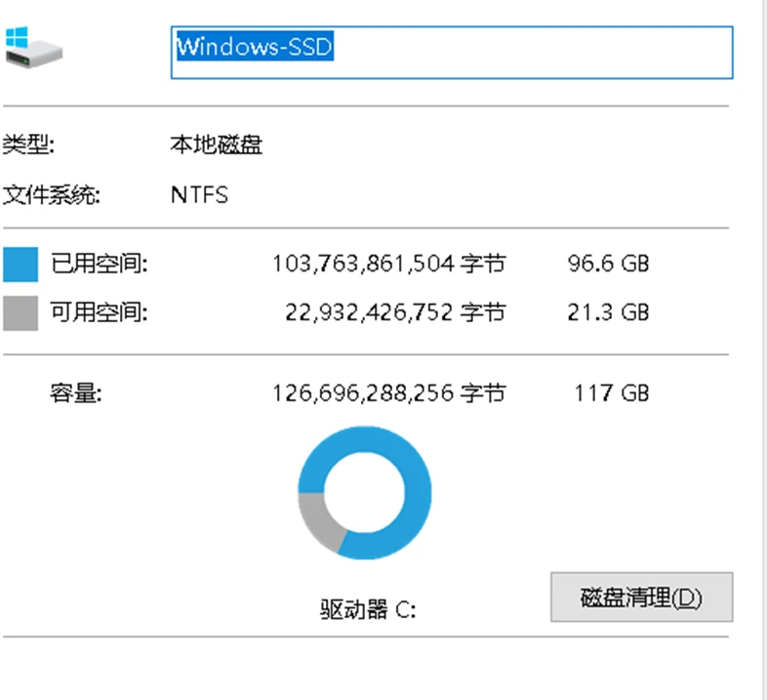Click the 可用空间 label
767x700 pixels.
point(99,312)
